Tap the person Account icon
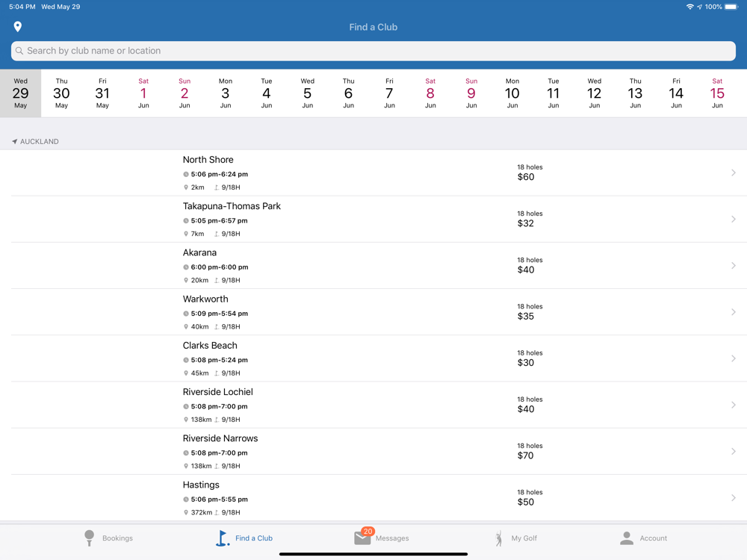This screenshot has width=747, height=560. tap(627, 538)
